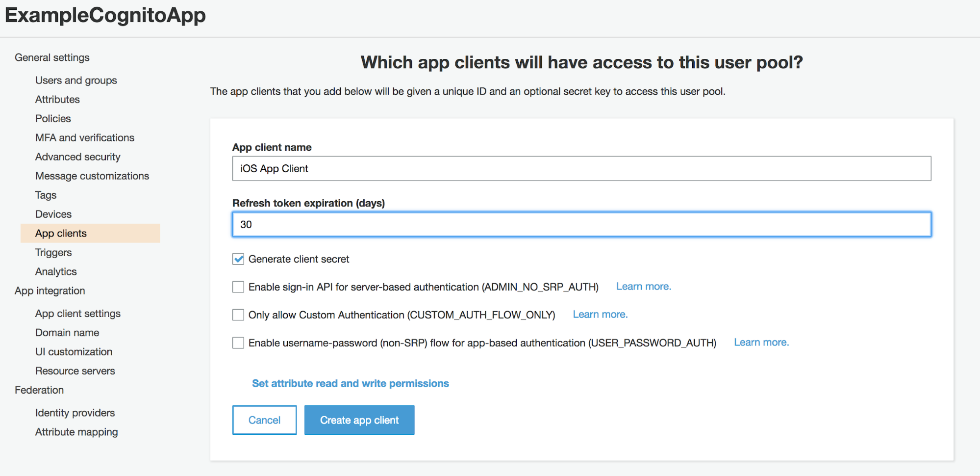Switch to Users and groups settings
Viewport: 980px width, 476px height.
[x=75, y=80]
